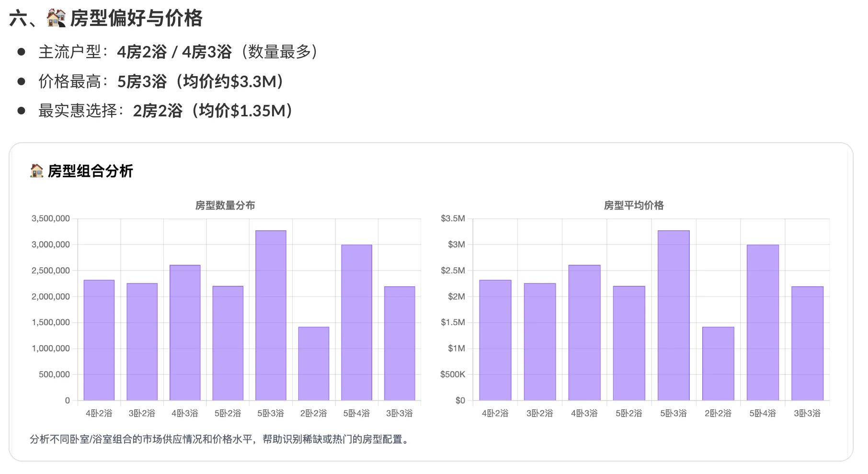
Task: Click the 3卧2浴 bar in 房型平均价格 chart
Action: 540,342
